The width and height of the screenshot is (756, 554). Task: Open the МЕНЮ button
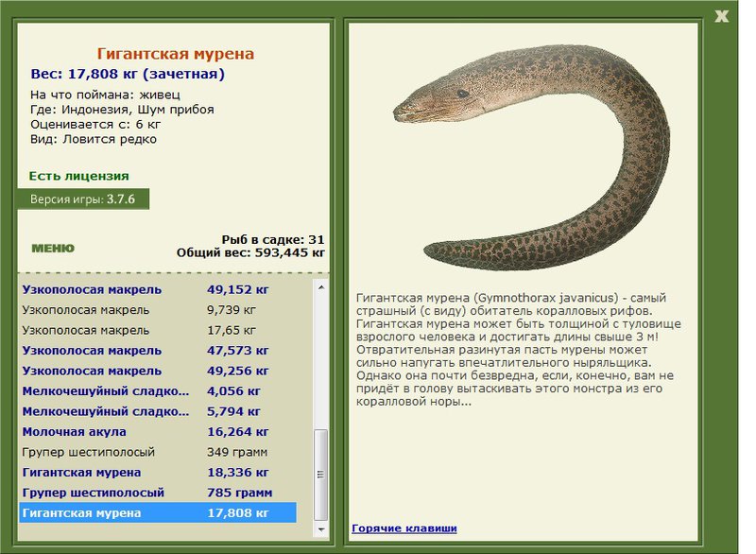point(53,249)
